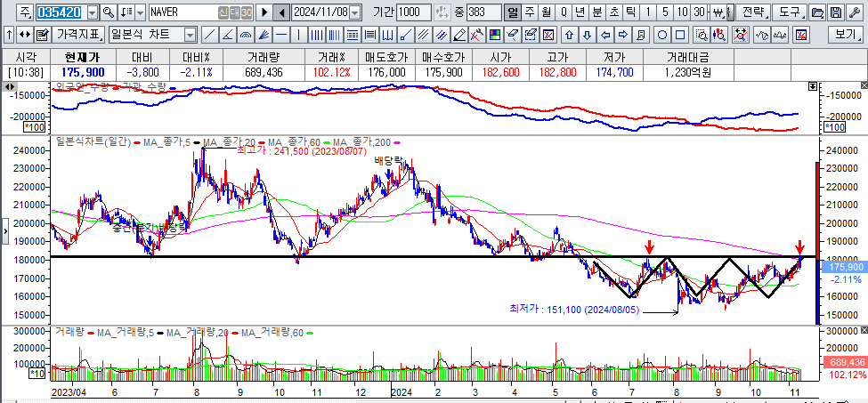This screenshot has height=403, width=868.
Task: Switch to monthly (월) chart period
Action: (546, 12)
